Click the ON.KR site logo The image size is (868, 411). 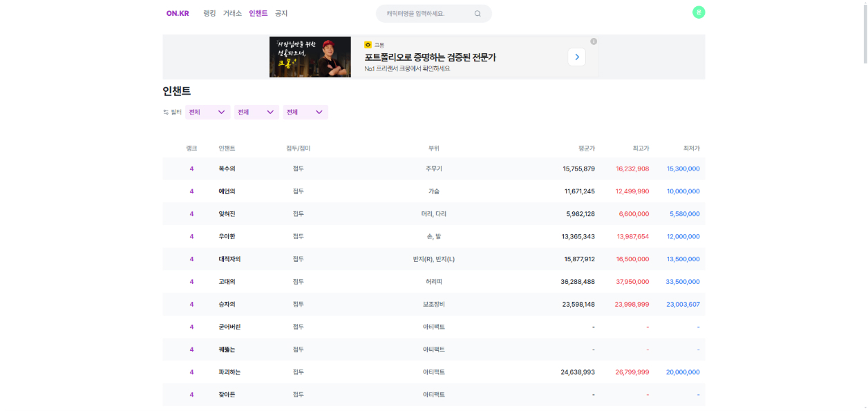coord(178,13)
